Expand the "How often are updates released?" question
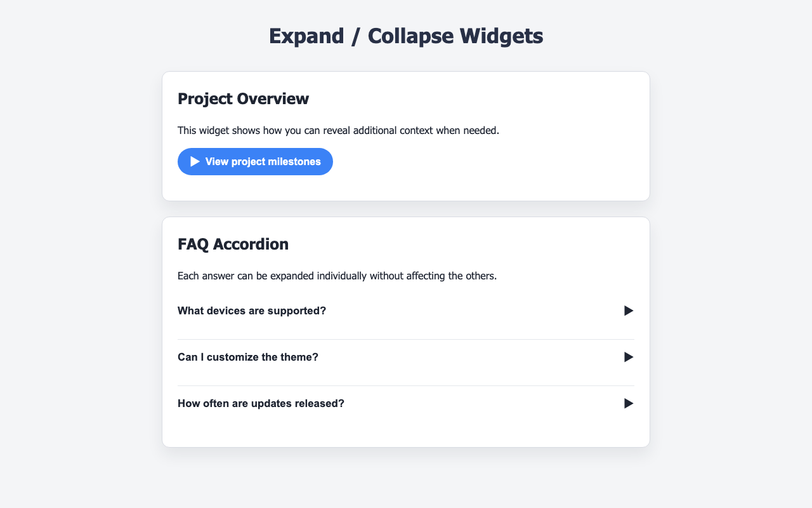This screenshot has height=508, width=812. pos(261,403)
